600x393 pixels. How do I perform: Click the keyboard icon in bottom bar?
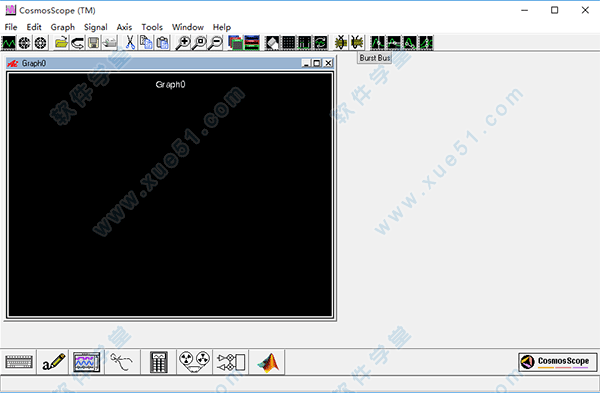coord(19,362)
